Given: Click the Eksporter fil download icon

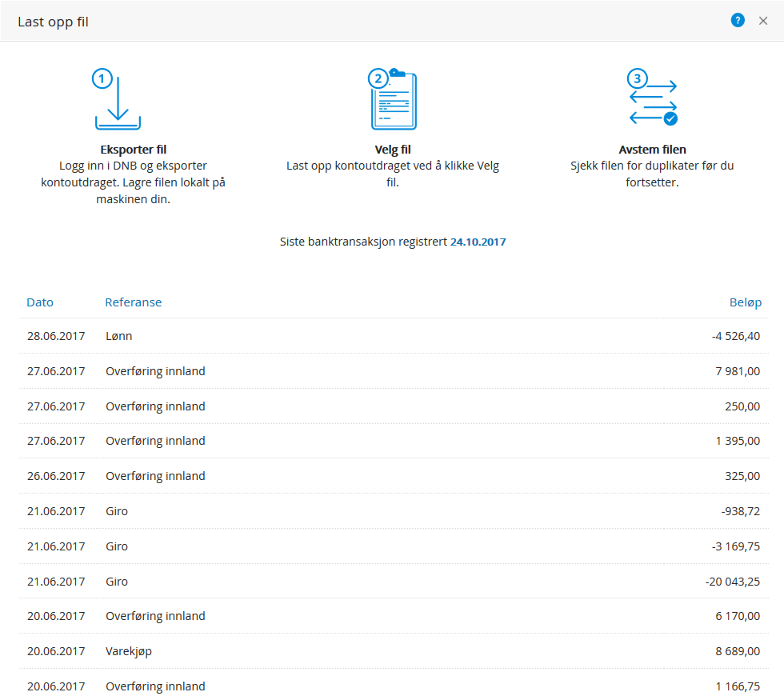Looking at the screenshot, I should [118, 99].
